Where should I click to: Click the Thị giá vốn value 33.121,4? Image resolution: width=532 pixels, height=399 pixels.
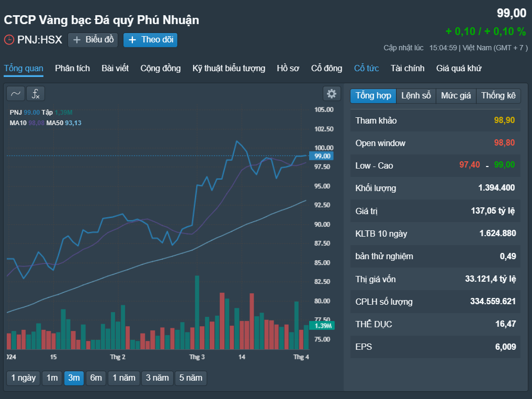pyautogui.click(x=490, y=279)
